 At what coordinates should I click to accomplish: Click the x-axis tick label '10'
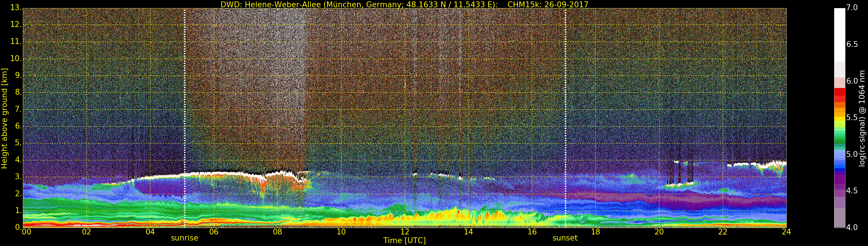pos(341,232)
